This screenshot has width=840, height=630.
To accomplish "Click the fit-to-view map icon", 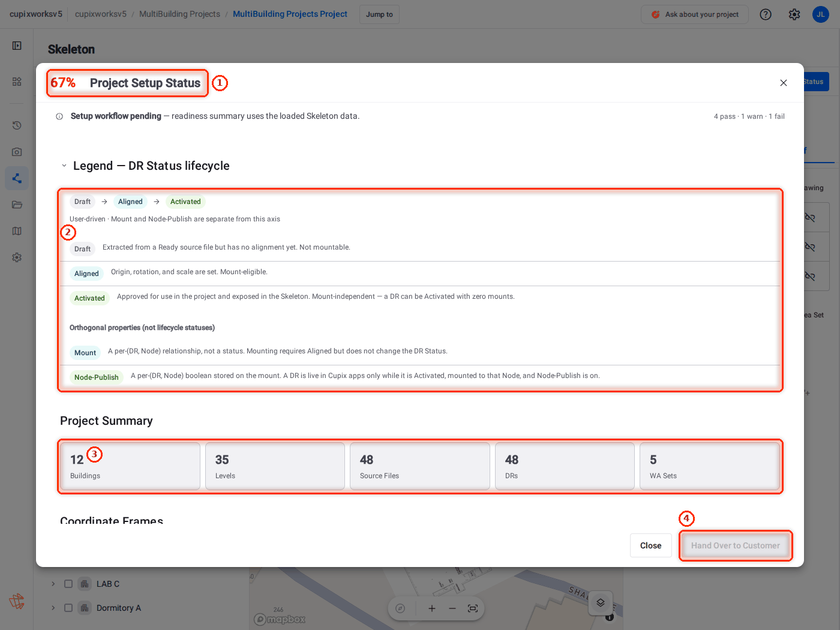I will [473, 608].
